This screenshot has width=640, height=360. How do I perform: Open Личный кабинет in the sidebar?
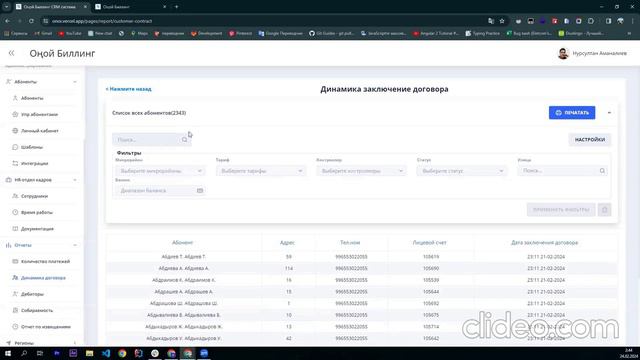pyautogui.click(x=40, y=131)
